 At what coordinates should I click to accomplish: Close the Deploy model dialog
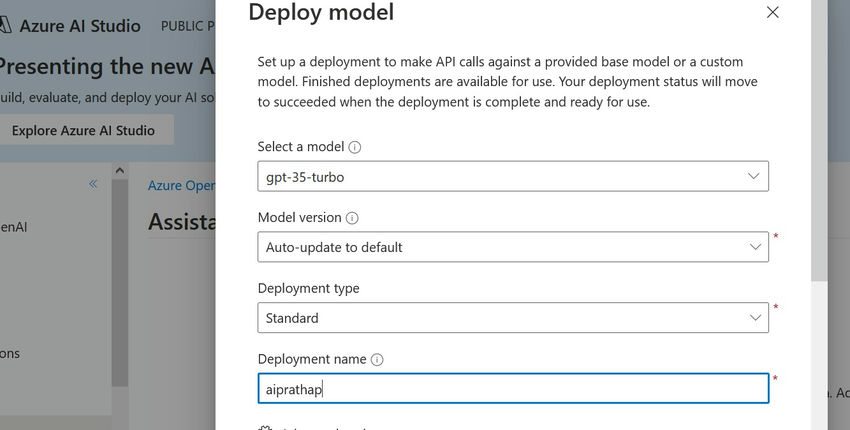pos(772,12)
